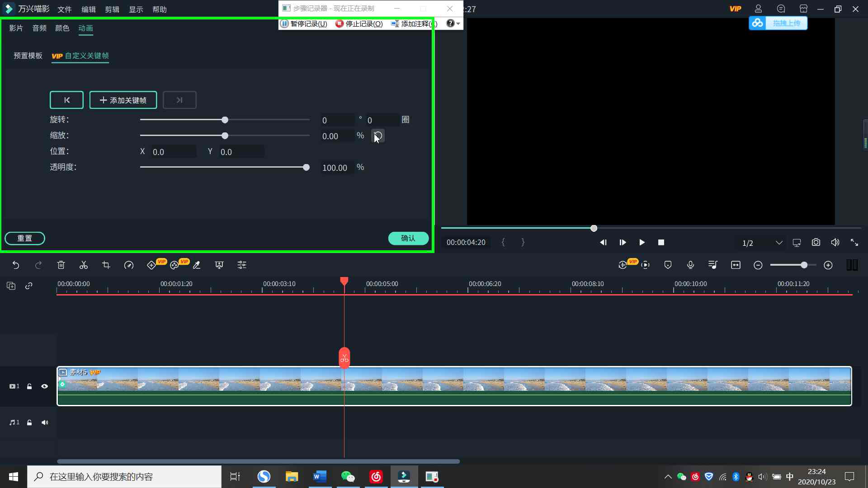Click the voiceover microphone icon

(690, 265)
